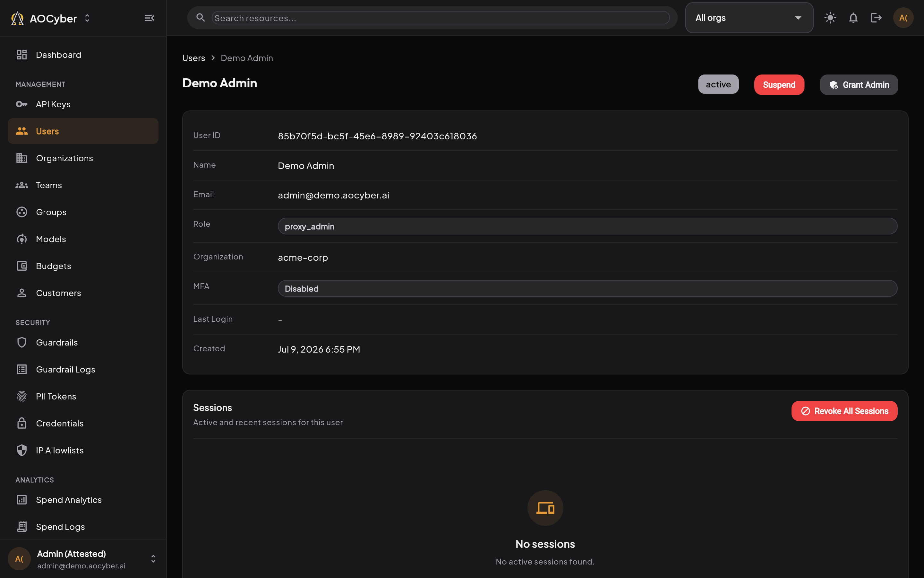Collapse the sidebar menu
Image resolution: width=924 pixels, height=578 pixels.
pyautogui.click(x=149, y=18)
